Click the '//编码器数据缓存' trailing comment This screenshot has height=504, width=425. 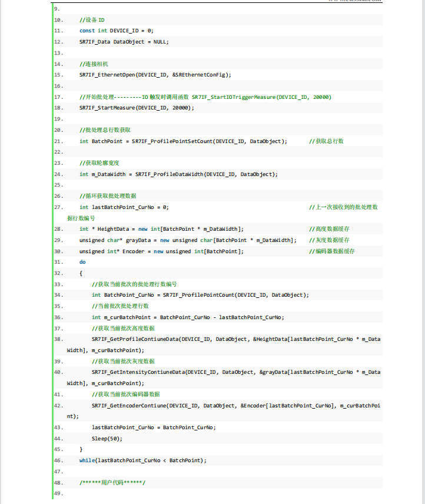(332, 251)
